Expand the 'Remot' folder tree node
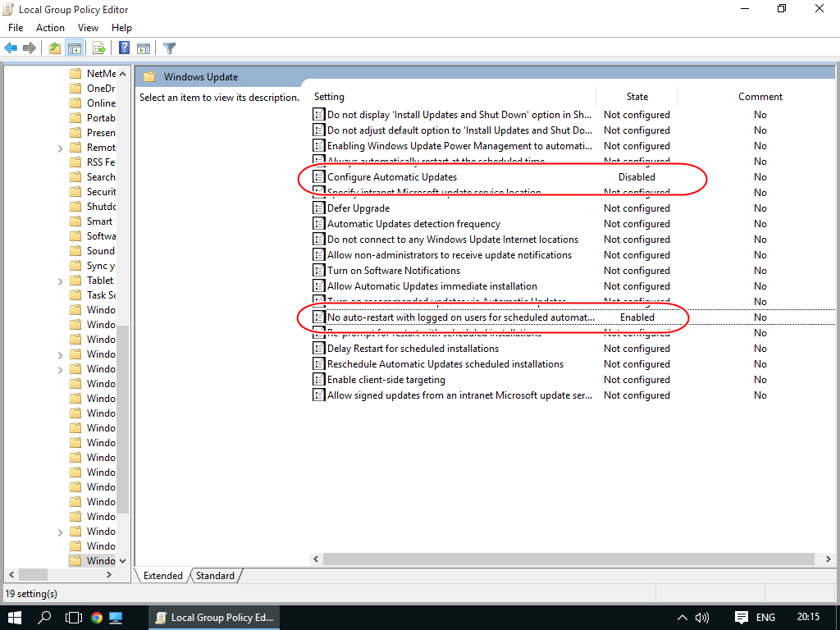840x630 pixels. pos(61,148)
